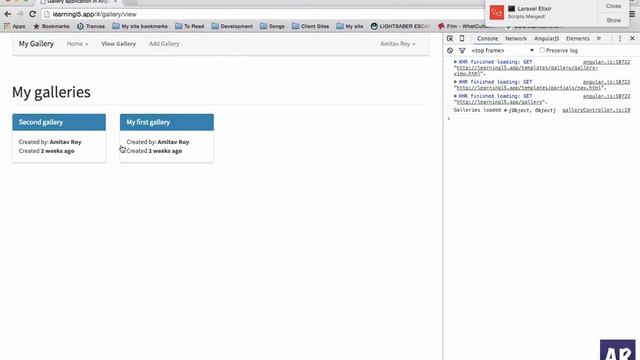Open angular.js link beside learningl5.app/gallery entry

click(607, 96)
